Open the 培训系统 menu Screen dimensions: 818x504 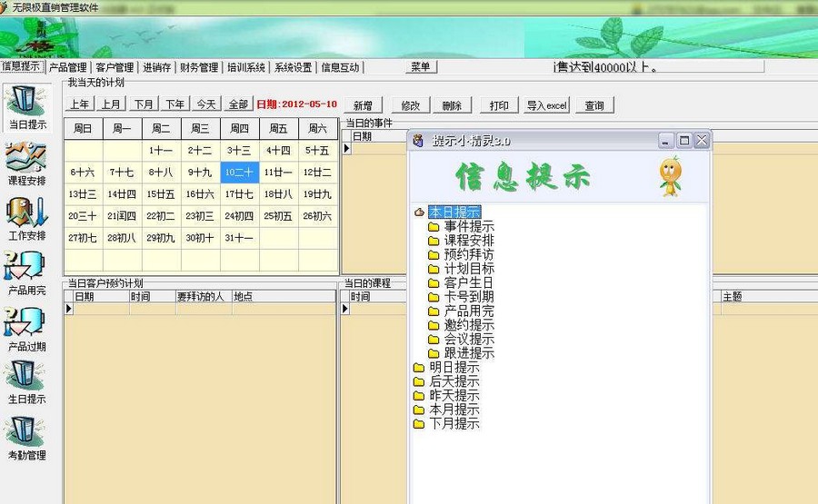click(246, 67)
